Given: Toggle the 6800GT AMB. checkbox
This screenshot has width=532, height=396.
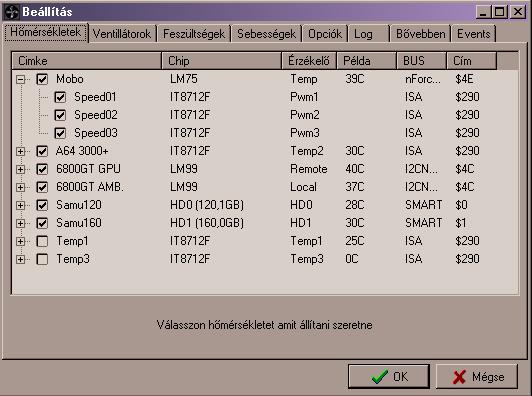Looking at the screenshot, I should [x=42, y=187].
